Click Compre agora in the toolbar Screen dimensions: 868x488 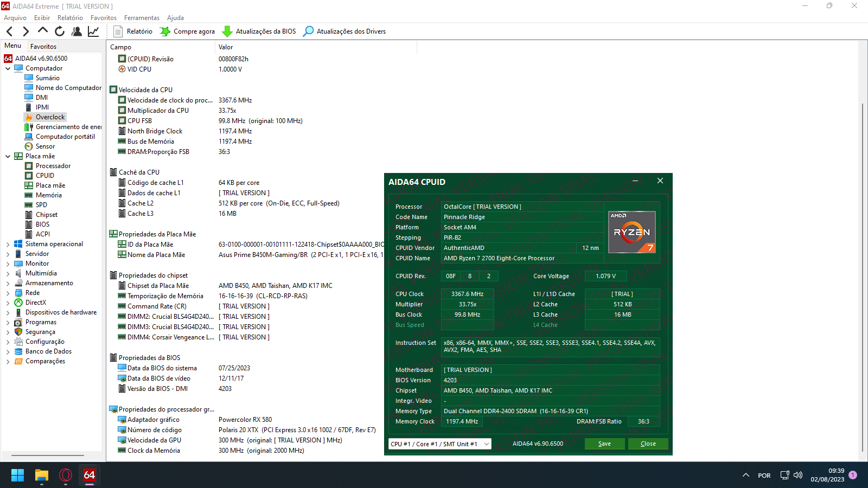187,31
